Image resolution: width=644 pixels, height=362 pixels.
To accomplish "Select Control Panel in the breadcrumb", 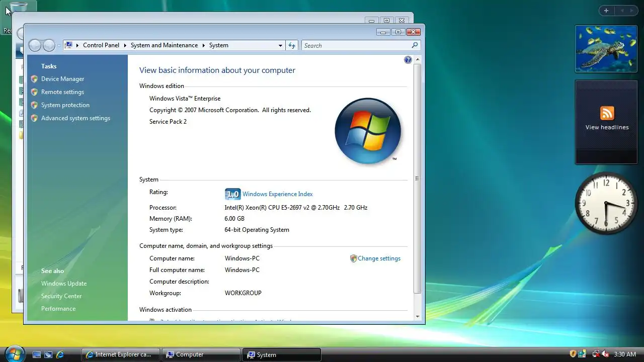I will 101,45.
